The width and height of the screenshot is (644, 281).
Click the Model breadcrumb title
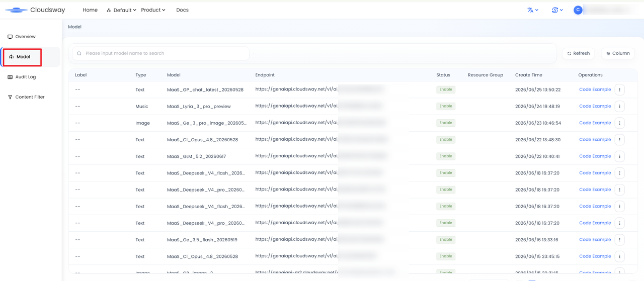coord(74,27)
